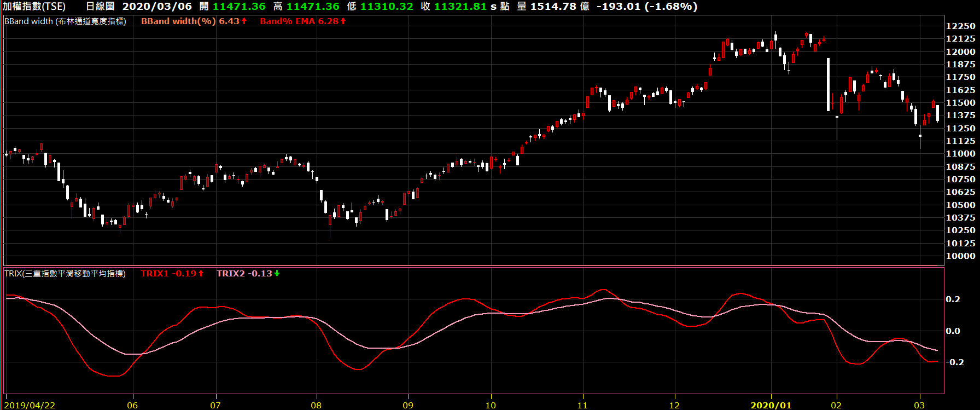
Task: Click the 0.0 level on TRIX axis
Action: 953,331
